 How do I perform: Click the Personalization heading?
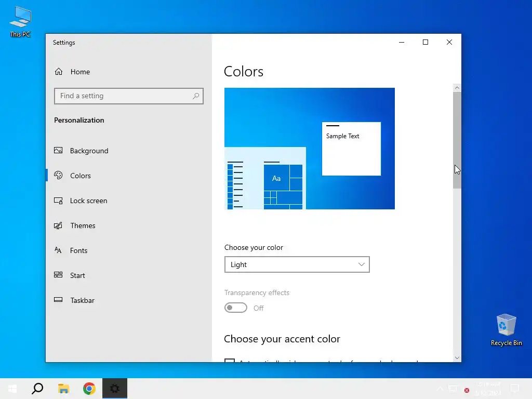pos(79,120)
